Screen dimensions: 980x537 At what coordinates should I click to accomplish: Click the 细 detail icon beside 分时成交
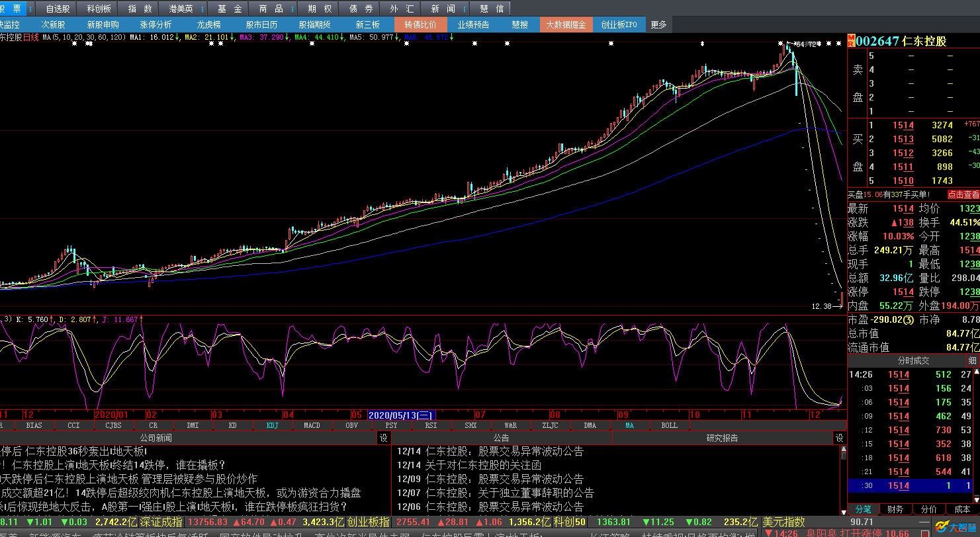click(x=972, y=361)
